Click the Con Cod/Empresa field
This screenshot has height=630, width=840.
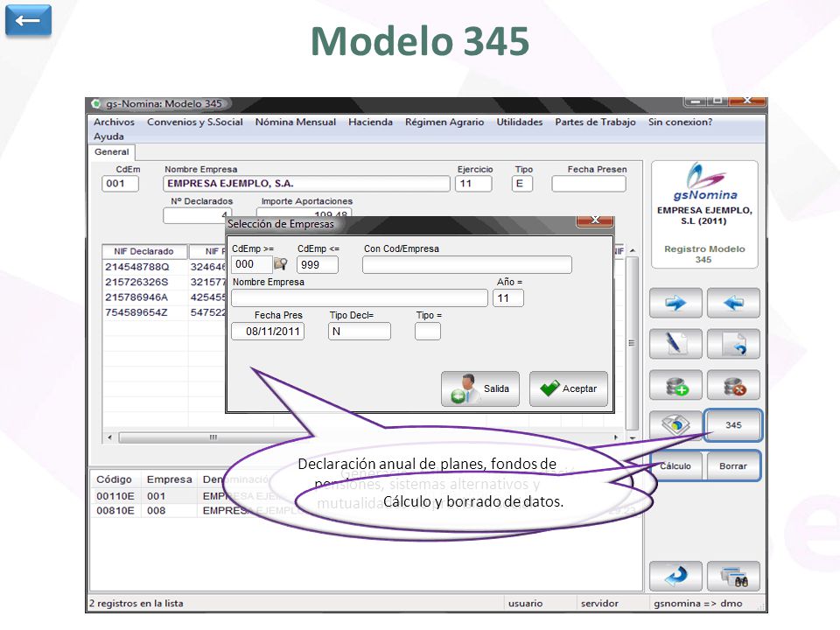pyautogui.click(x=467, y=264)
